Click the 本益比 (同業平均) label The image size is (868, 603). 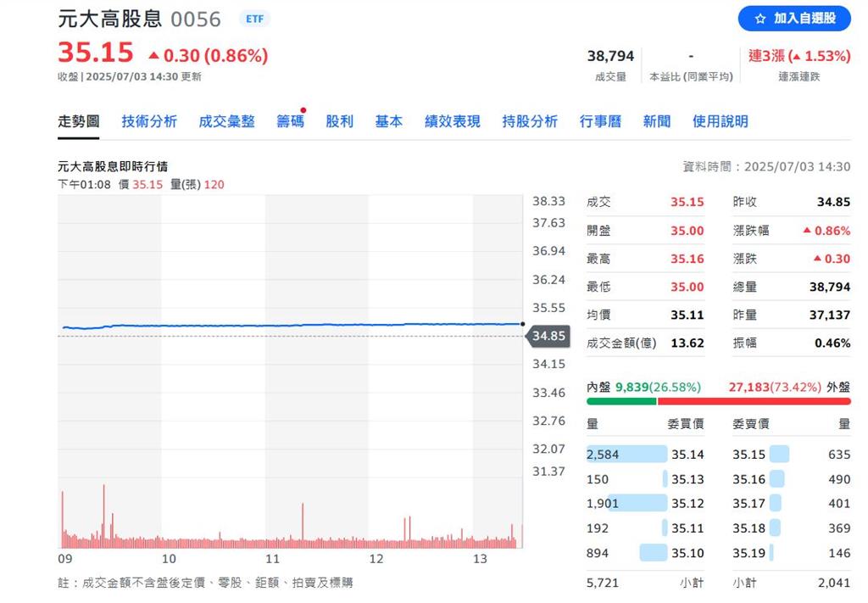(691, 77)
